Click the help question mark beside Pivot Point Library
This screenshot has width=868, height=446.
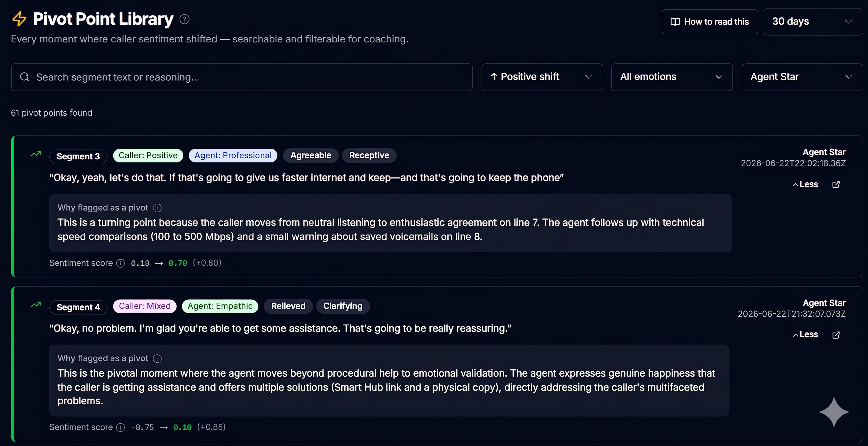pos(184,20)
